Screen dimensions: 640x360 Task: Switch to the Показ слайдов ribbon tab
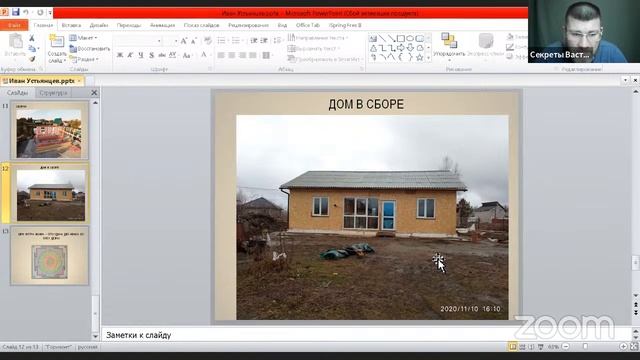coord(201,25)
